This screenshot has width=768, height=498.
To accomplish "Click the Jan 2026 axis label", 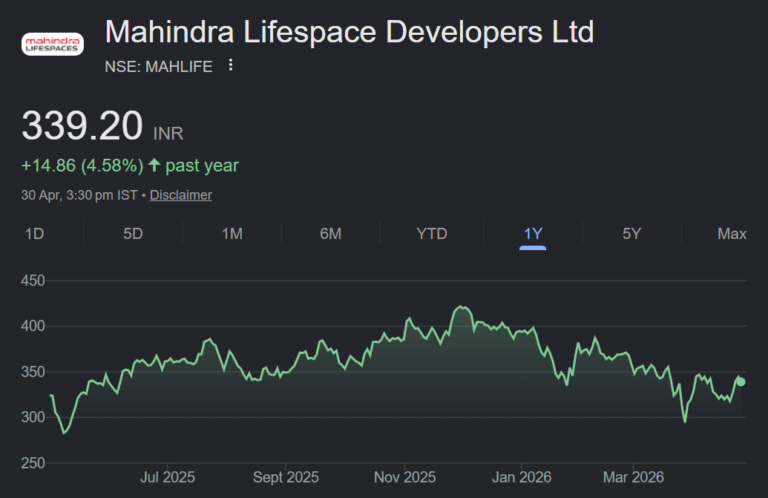I will (x=522, y=477).
